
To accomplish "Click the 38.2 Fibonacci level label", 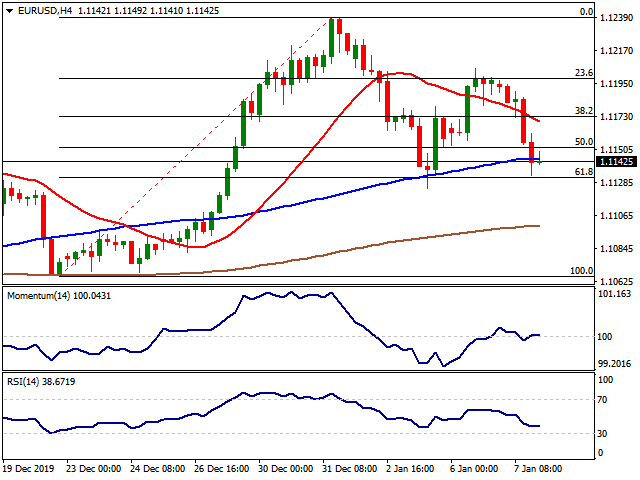I will [x=584, y=111].
